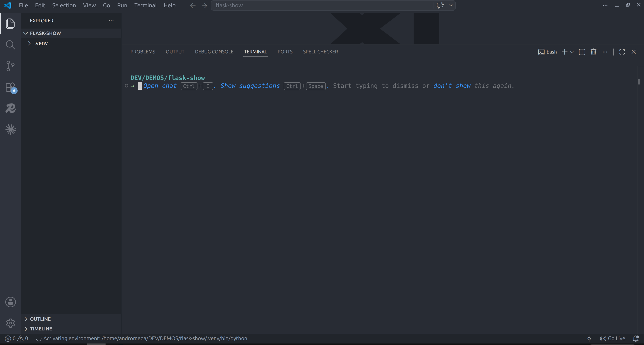644x345 pixels.
Task: Go back with the left arrow
Action: (x=193, y=6)
